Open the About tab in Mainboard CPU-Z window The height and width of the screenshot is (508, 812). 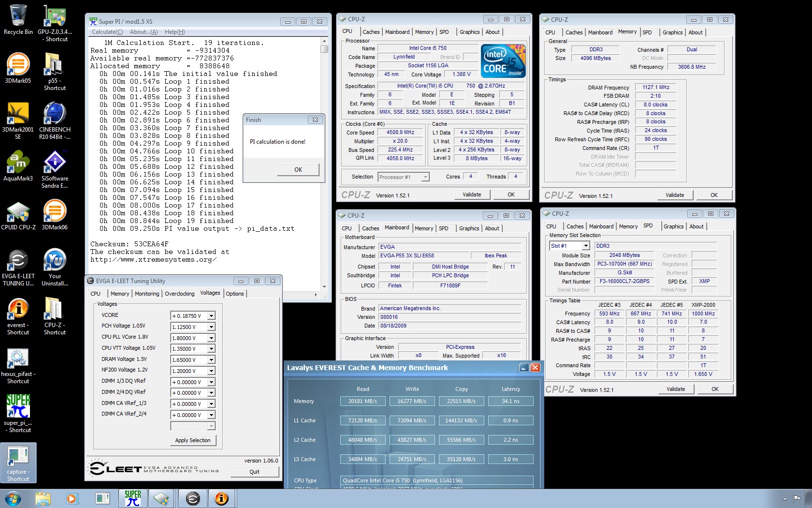tap(492, 228)
